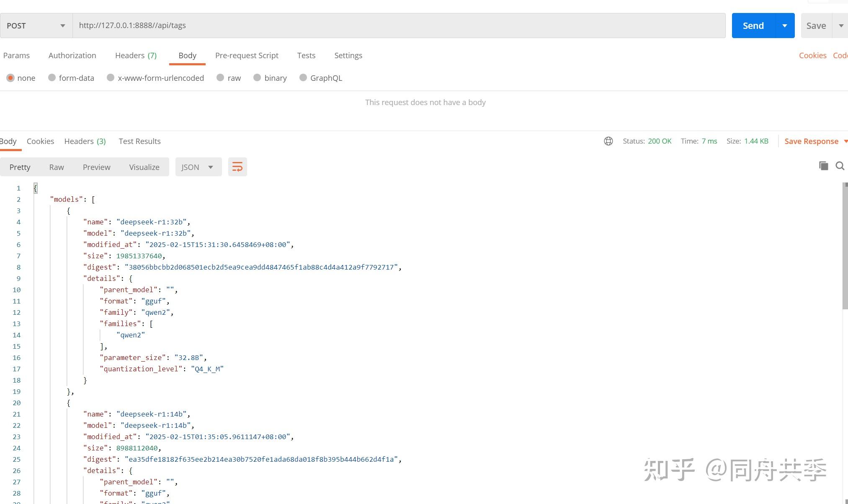
Task: Click the response vertical scrollbar
Action: click(845, 247)
